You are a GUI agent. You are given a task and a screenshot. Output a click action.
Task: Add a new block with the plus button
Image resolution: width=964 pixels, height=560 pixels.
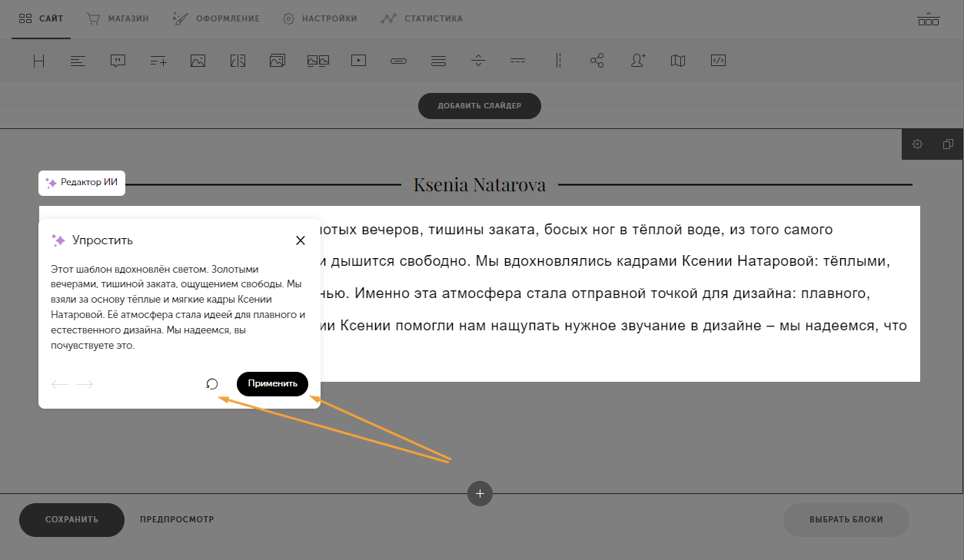[480, 494]
